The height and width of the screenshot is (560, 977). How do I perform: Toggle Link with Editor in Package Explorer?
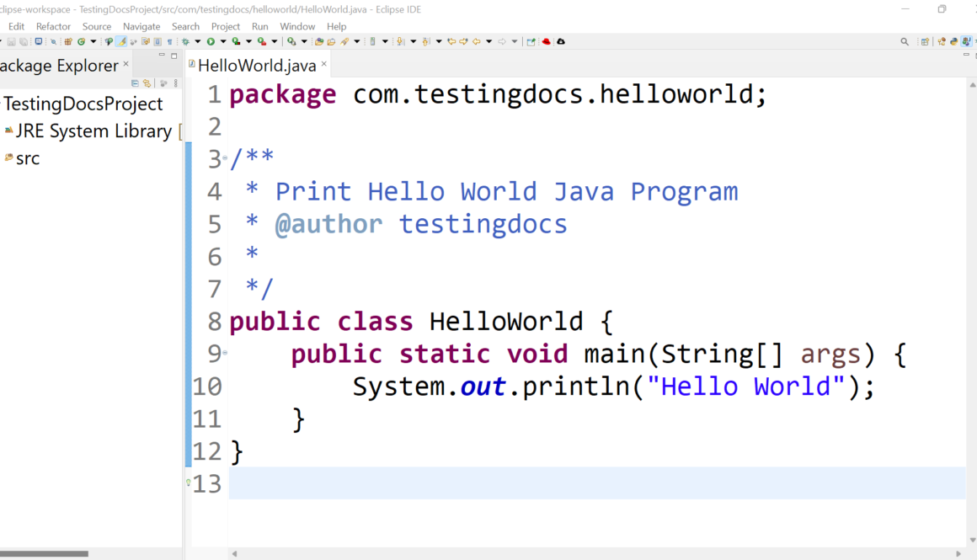pyautogui.click(x=147, y=83)
